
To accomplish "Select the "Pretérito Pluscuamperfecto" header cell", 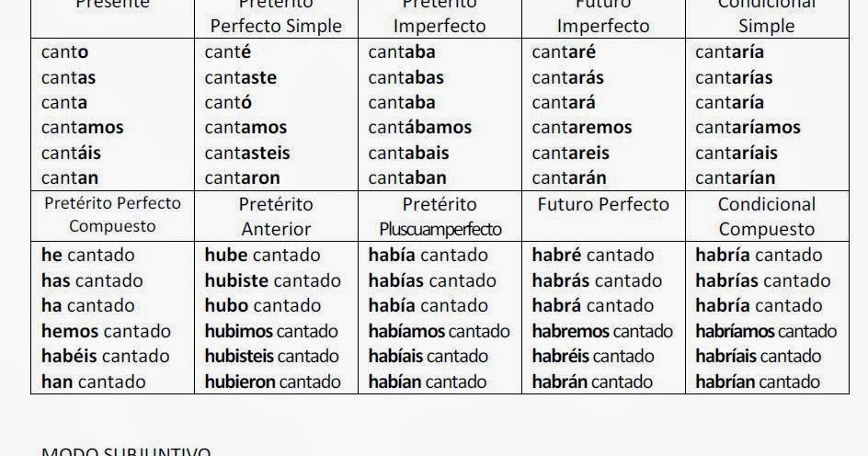I will click(440, 216).
